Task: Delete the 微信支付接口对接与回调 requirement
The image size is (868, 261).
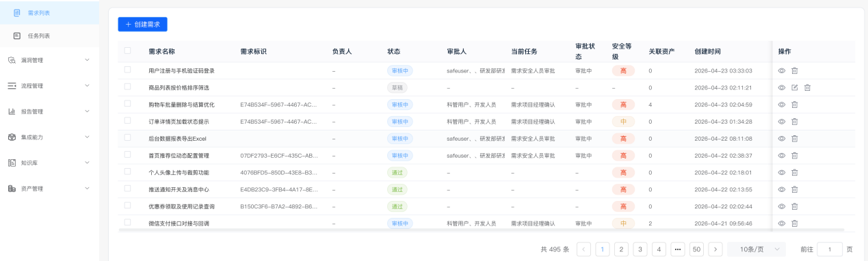Action: [x=794, y=223]
